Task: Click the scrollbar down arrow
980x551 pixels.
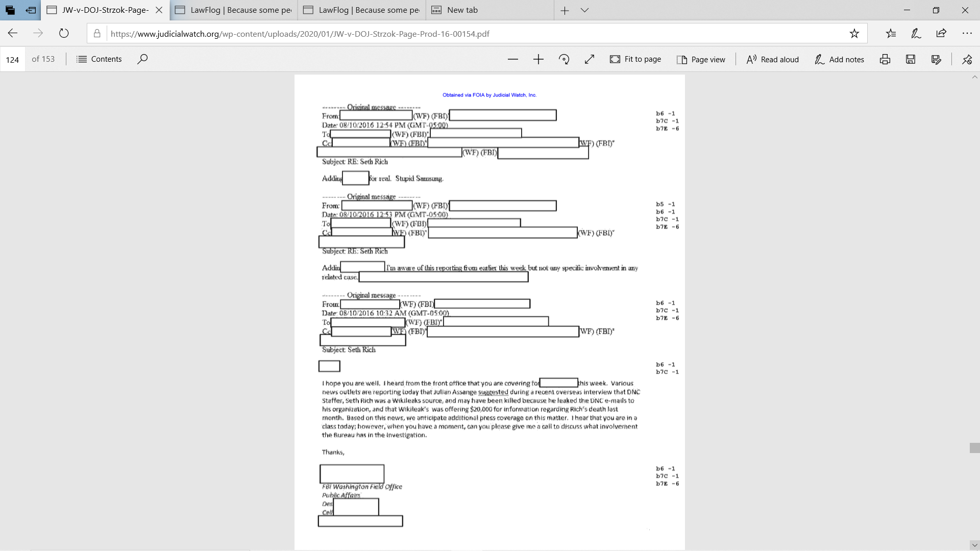Action: click(974, 545)
